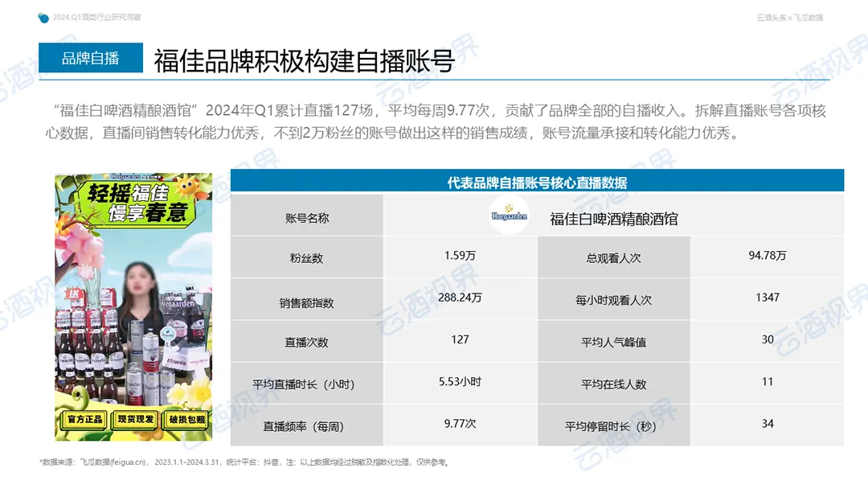Viewport: 868px width, 489px height.
Task: Select the value 11
Action: coord(768,381)
